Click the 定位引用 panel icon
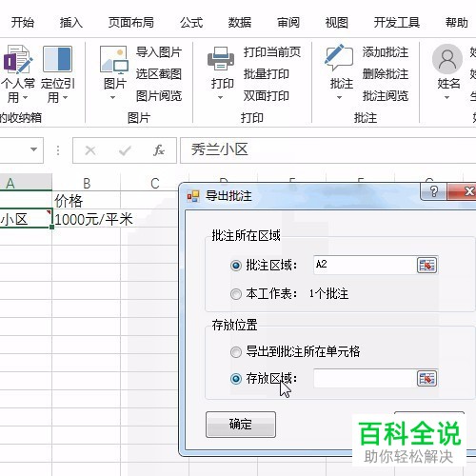The image size is (476, 476). (57, 59)
